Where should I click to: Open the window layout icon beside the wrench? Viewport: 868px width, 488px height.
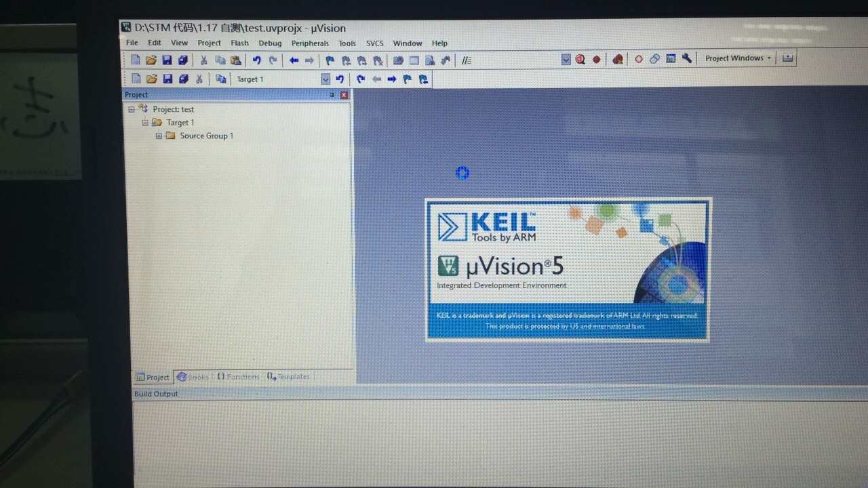tap(671, 58)
